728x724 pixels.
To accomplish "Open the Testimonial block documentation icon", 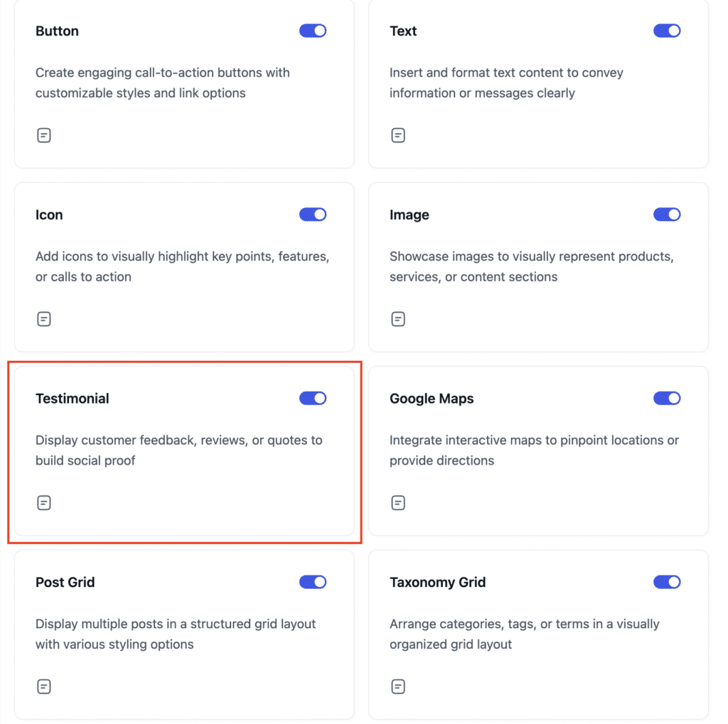I will pos(43,502).
